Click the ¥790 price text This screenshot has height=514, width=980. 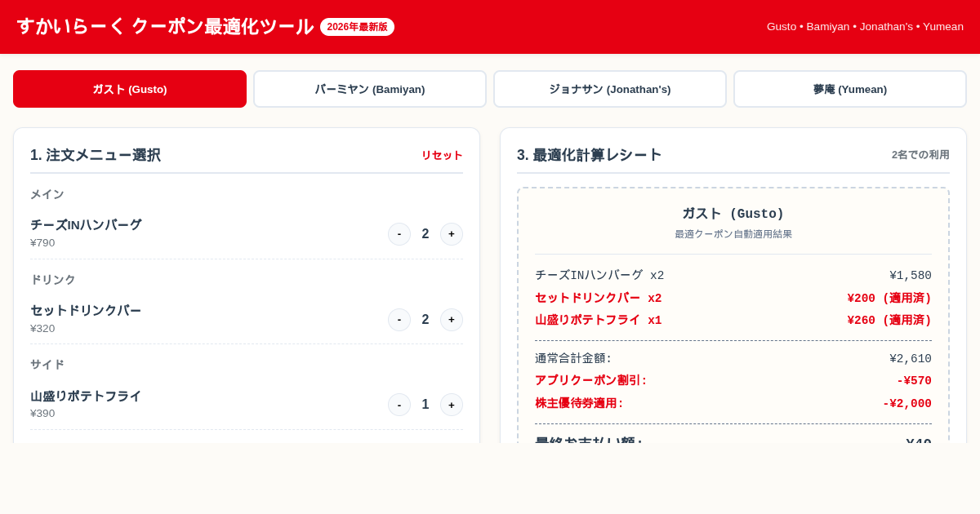click(42, 243)
